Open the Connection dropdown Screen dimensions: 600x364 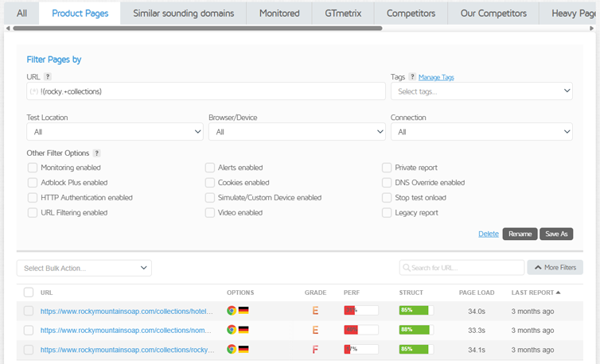(x=481, y=132)
